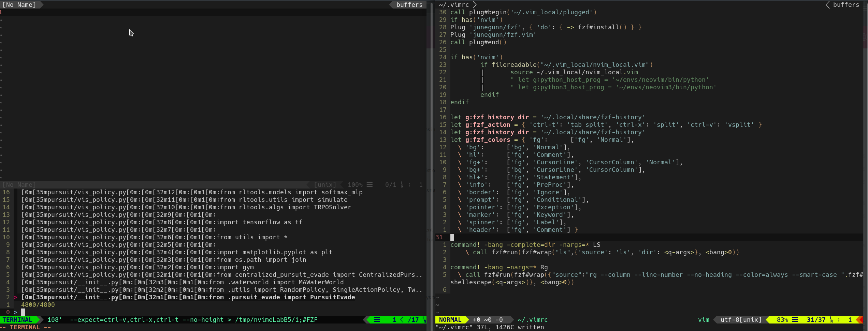Click the vim filetype indicator in the statusline
The image size is (868, 331).
pos(704,320)
